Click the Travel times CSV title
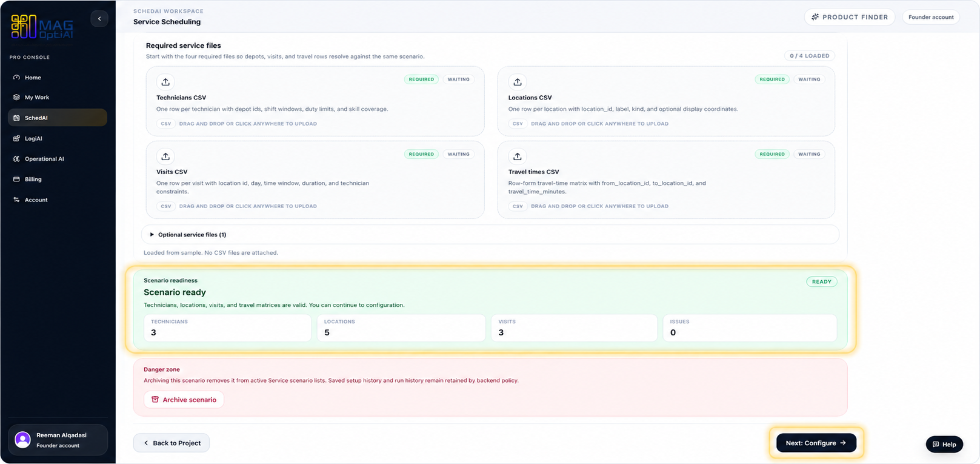The height and width of the screenshot is (464, 980). (533, 172)
